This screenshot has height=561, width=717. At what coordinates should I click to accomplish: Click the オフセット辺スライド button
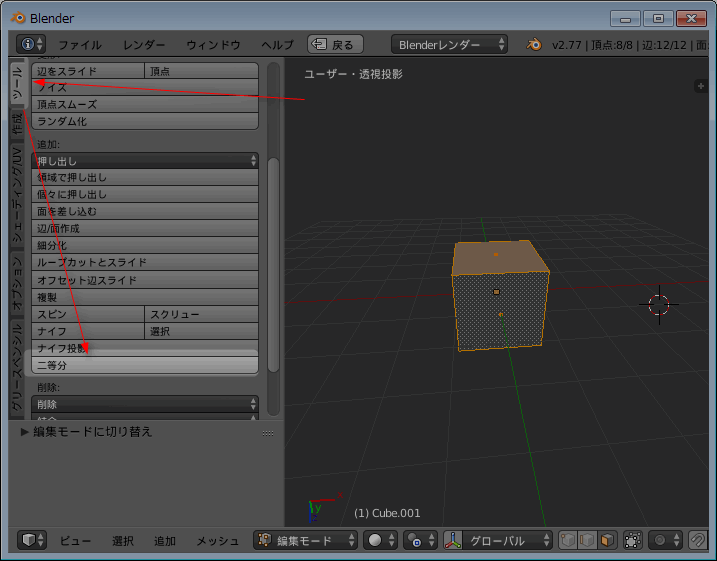145,280
